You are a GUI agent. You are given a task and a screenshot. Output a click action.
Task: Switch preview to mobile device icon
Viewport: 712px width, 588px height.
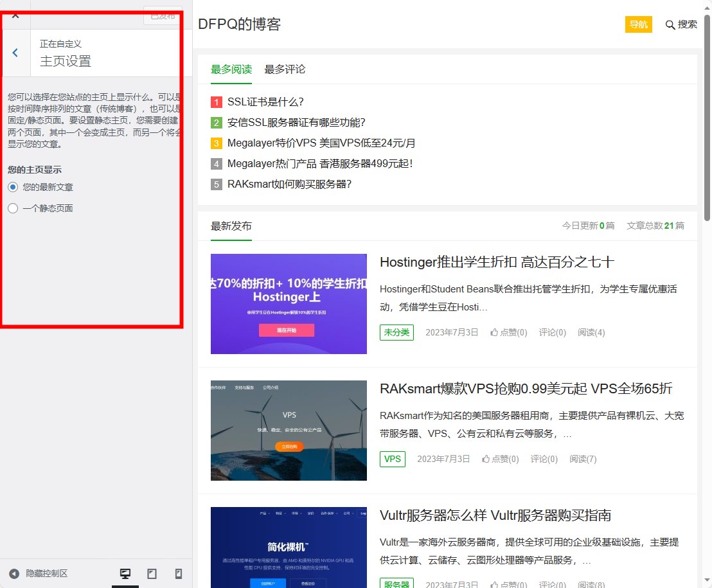click(x=179, y=574)
